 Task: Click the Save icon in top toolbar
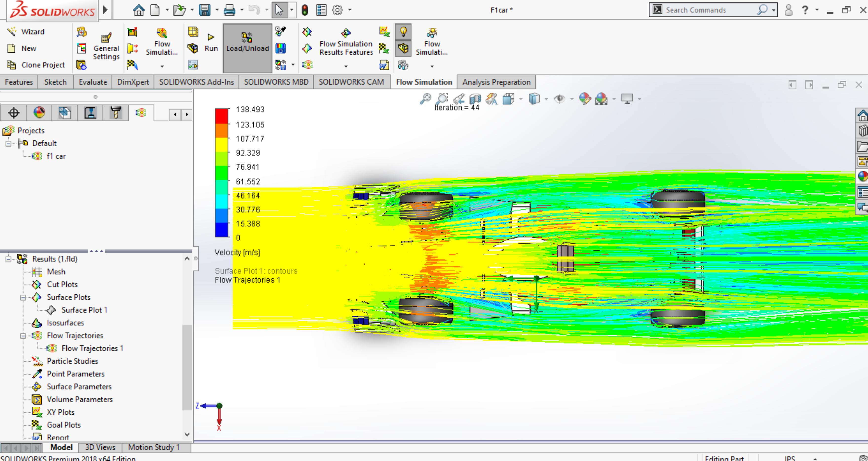[205, 10]
